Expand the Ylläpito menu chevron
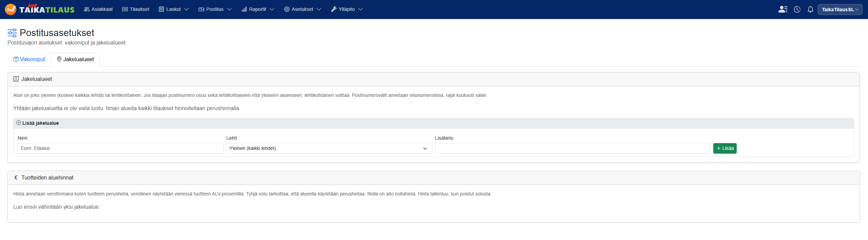 (360, 9)
